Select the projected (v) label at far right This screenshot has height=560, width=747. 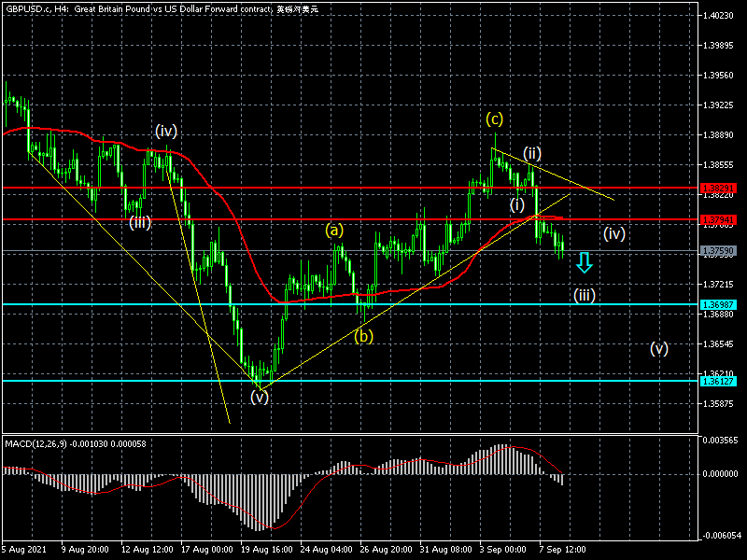[659, 349]
